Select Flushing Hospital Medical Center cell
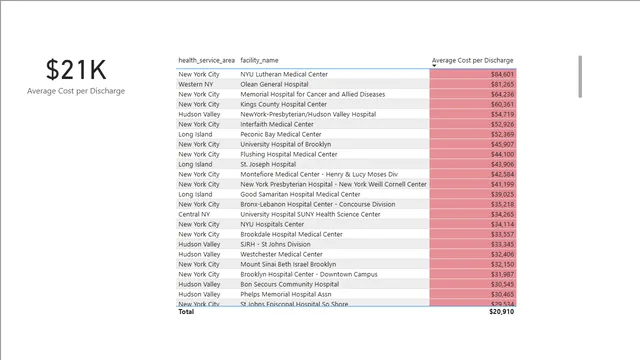The width and height of the screenshot is (640, 360). [289, 154]
